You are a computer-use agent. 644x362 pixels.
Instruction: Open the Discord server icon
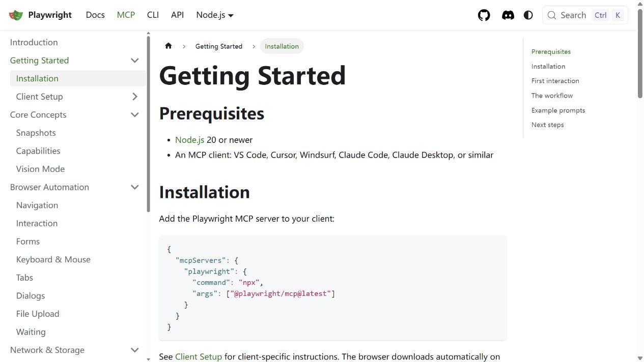[508, 15]
